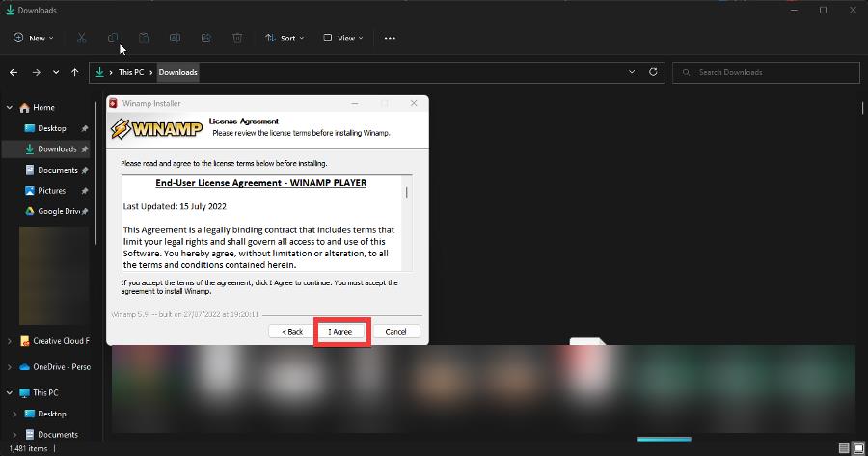The width and height of the screenshot is (868, 456).
Task: Open the New item menu in File Explorer
Action: click(34, 39)
